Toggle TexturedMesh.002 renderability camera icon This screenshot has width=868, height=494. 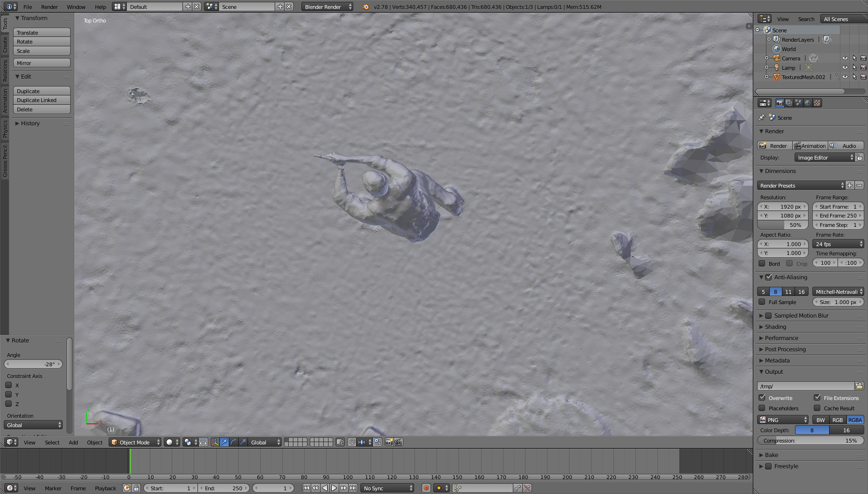coord(863,77)
